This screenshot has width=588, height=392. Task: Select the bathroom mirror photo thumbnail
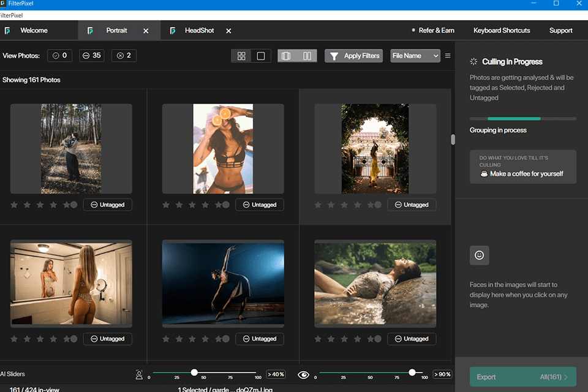click(x=71, y=284)
